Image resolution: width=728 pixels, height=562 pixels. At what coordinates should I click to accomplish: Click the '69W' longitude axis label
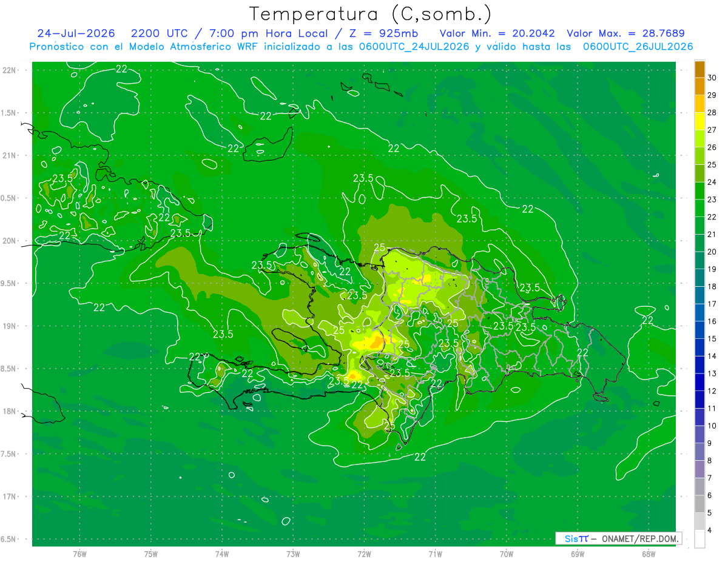577,554
